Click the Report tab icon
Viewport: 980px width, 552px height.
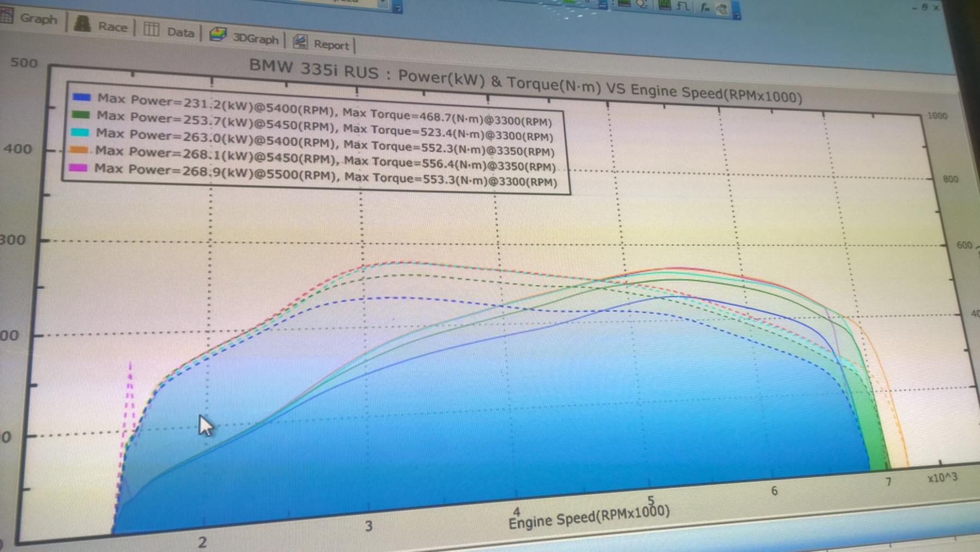(x=300, y=41)
